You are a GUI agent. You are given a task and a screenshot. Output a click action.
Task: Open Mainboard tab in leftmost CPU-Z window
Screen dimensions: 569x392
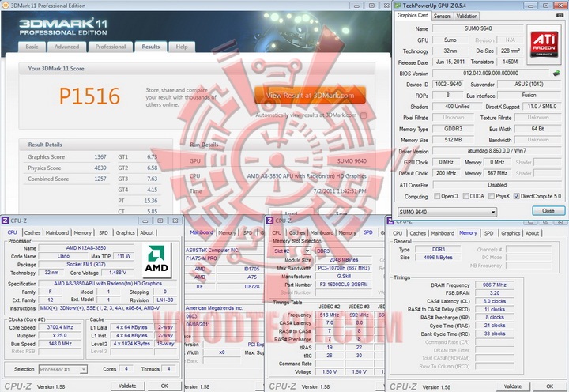(57, 232)
